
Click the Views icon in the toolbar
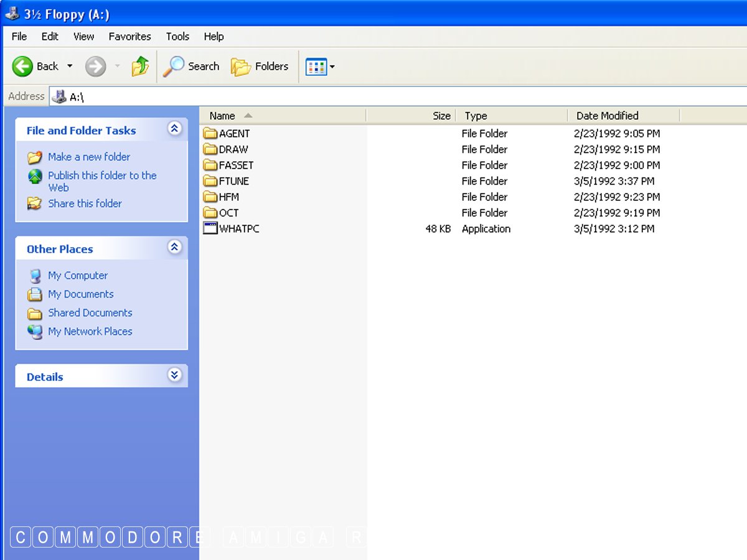click(x=316, y=67)
